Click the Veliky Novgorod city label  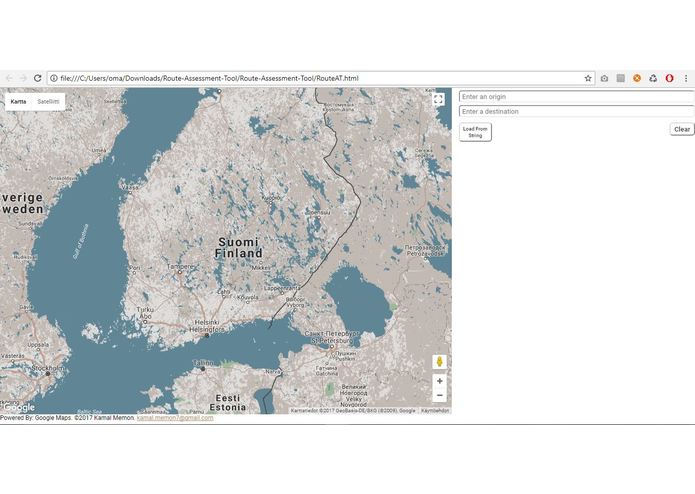click(354, 396)
